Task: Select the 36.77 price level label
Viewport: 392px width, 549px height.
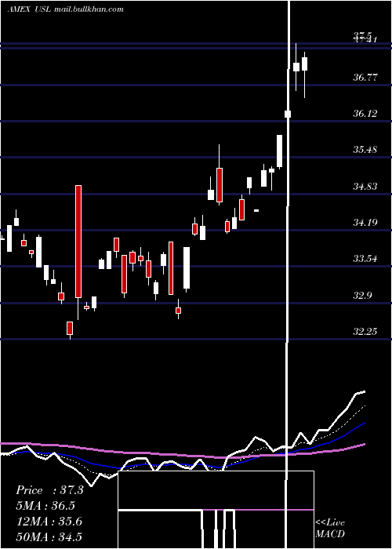Action: [365, 78]
